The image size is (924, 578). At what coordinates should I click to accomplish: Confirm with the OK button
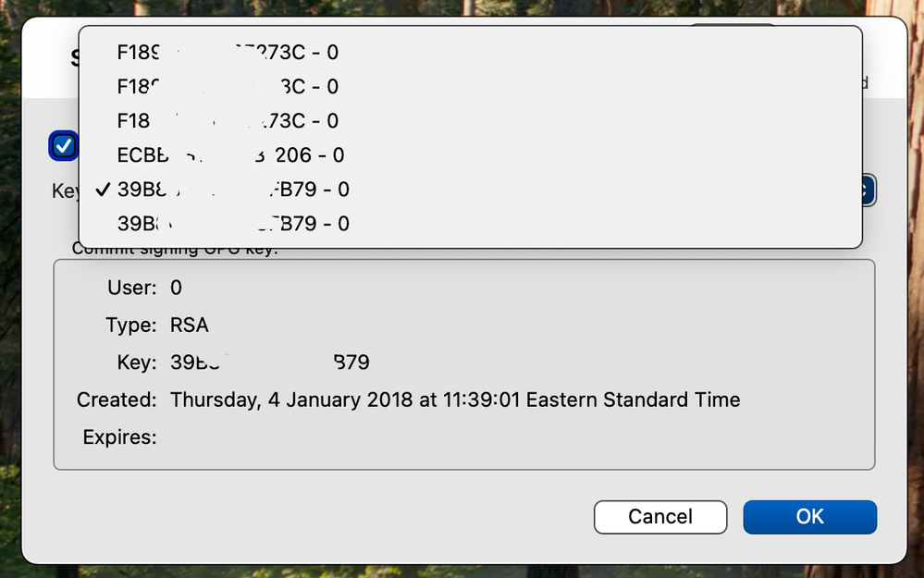(809, 517)
